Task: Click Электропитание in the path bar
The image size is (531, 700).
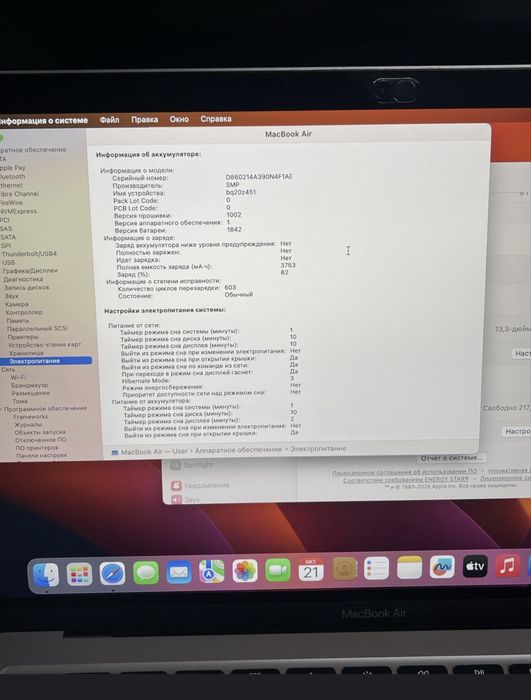Action: [318, 448]
